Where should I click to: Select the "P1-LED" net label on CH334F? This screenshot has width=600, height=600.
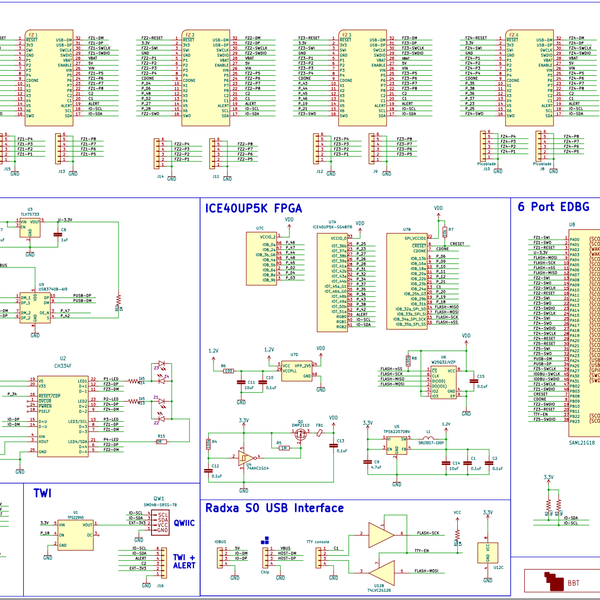click(111, 379)
